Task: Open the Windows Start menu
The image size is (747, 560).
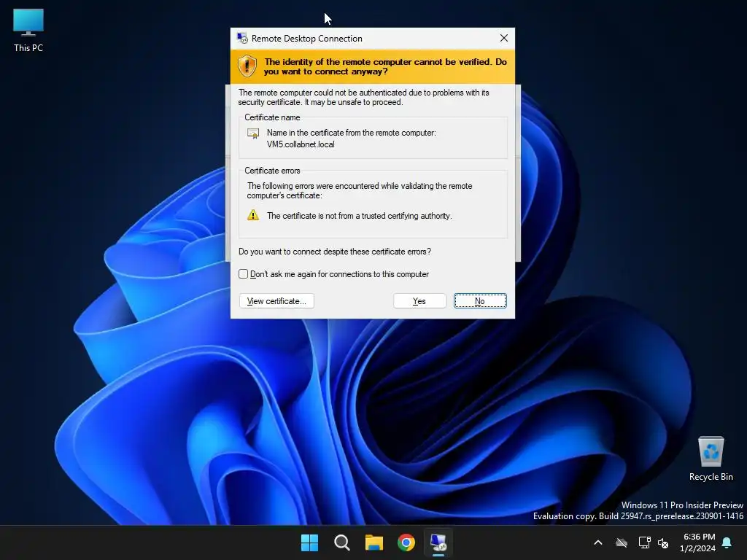Action: [309, 542]
